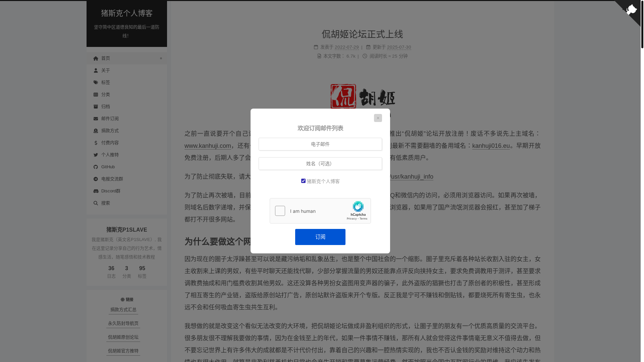644x362 pixels.
Task: Click the 订阅 subscribe button
Action: click(x=320, y=237)
